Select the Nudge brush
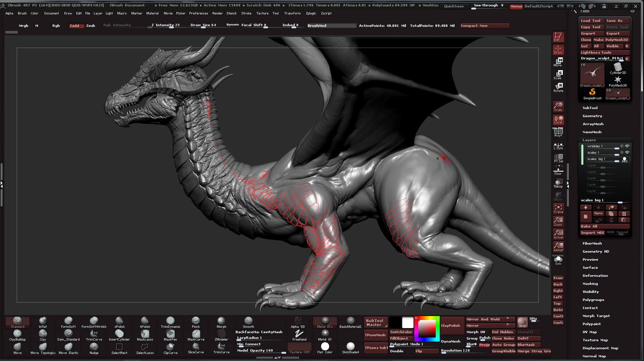The width and height of the screenshot is (644, 361). pos(94,348)
